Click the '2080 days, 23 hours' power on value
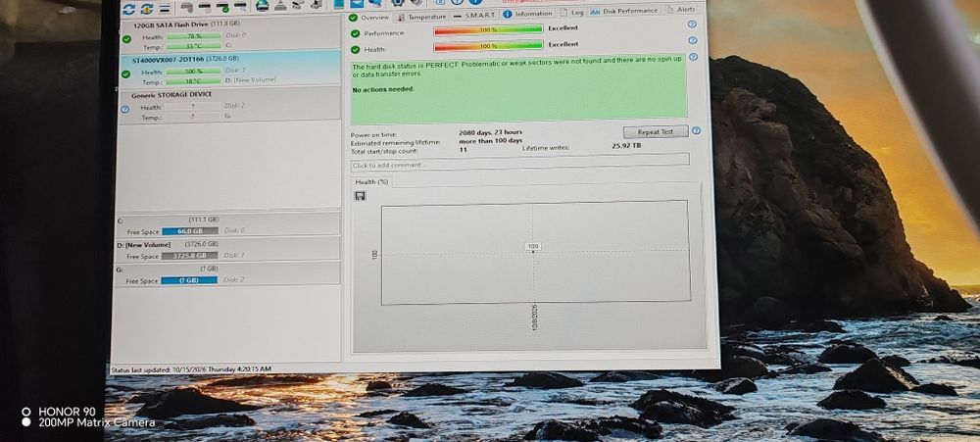 click(x=491, y=132)
